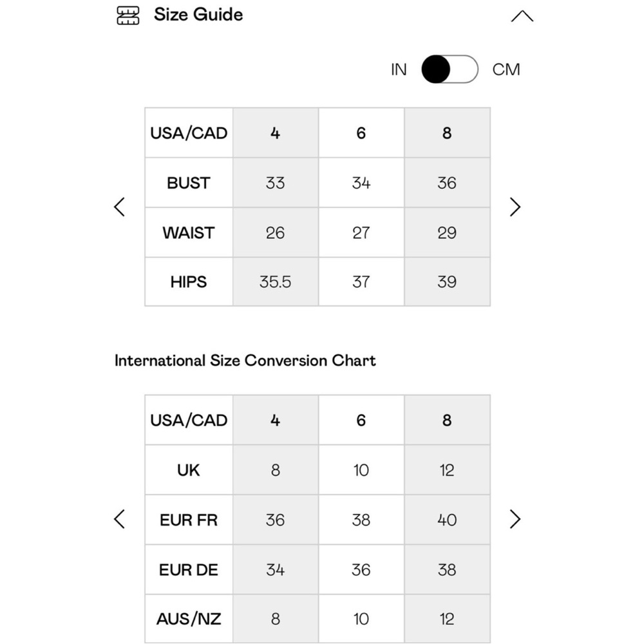The image size is (644, 644).
Task: Switch measurements to CM
Action: coord(506,70)
